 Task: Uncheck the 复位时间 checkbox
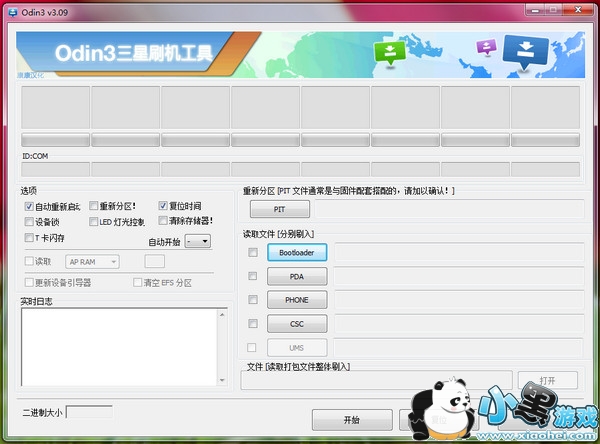click(x=163, y=206)
